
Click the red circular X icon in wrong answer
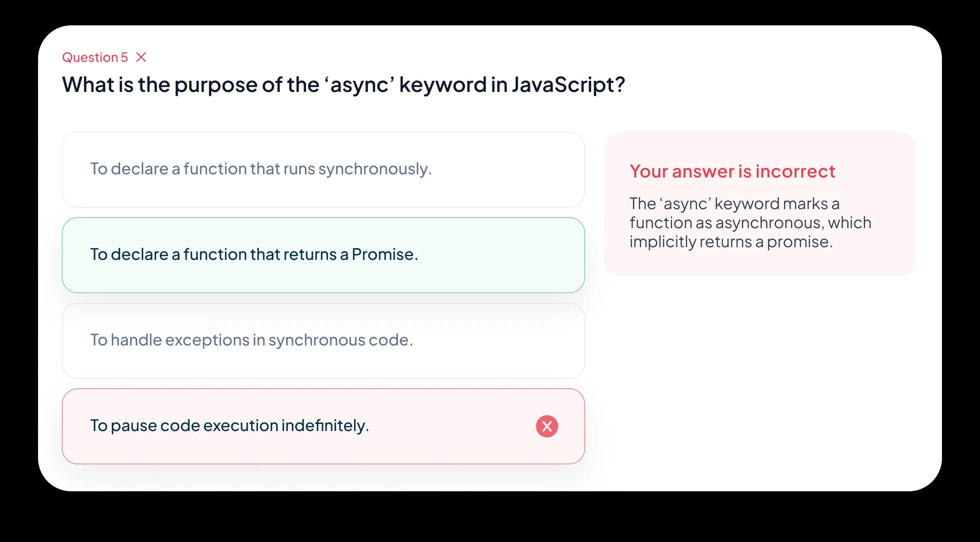[x=547, y=426]
